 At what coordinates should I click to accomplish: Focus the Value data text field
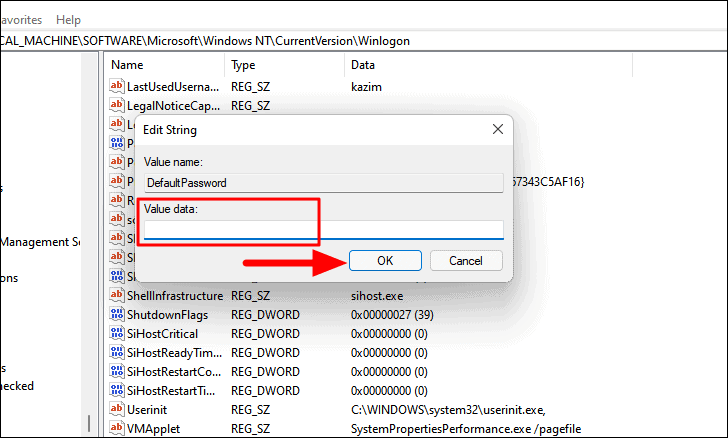click(324, 230)
